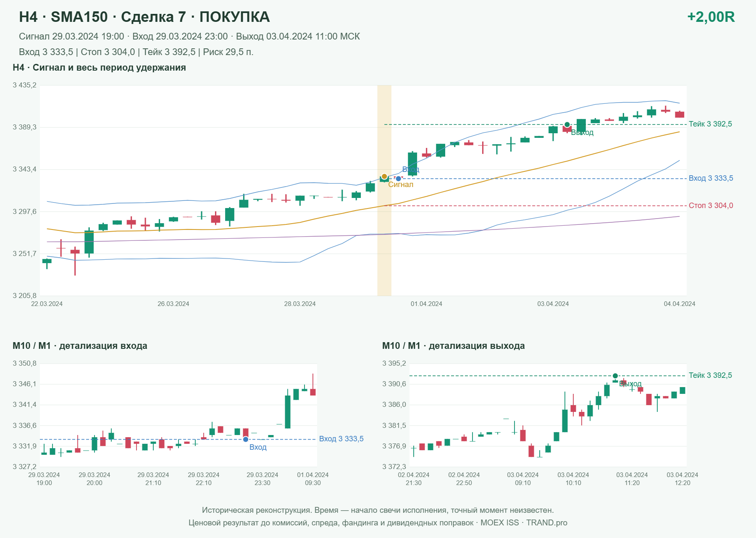Click the 04.04.2024 date on H4 axis
Image resolution: width=756 pixels, height=538 pixels.
679,304
